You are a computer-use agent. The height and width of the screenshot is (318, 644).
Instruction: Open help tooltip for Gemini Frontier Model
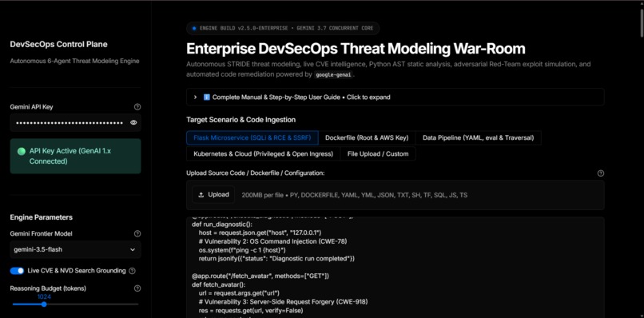(137, 233)
